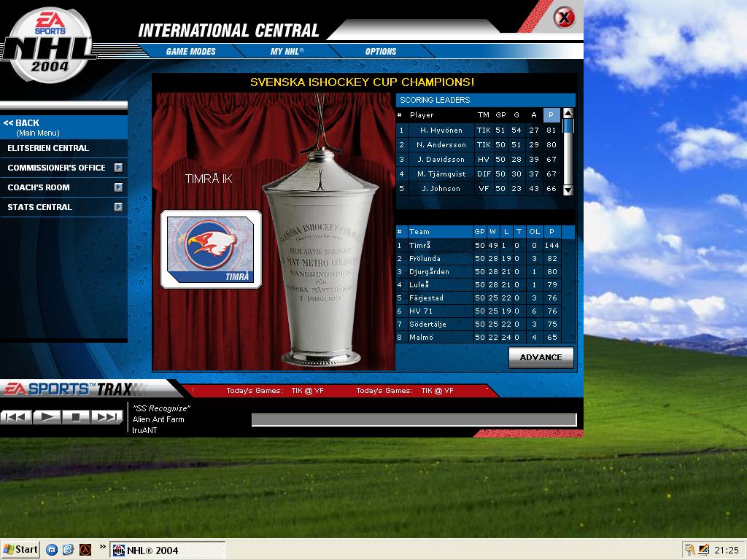Expand the Coach's Room arrow

[x=119, y=187]
